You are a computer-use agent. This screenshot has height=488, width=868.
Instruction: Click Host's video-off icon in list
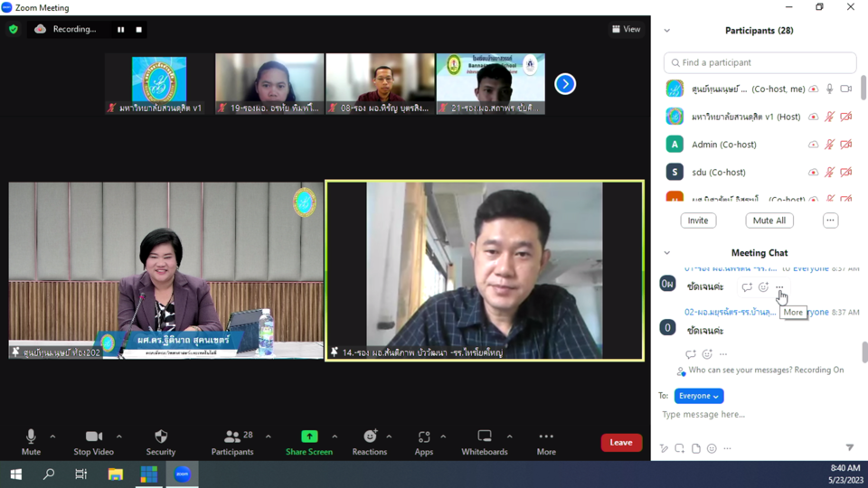pyautogui.click(x=846, y=117)
